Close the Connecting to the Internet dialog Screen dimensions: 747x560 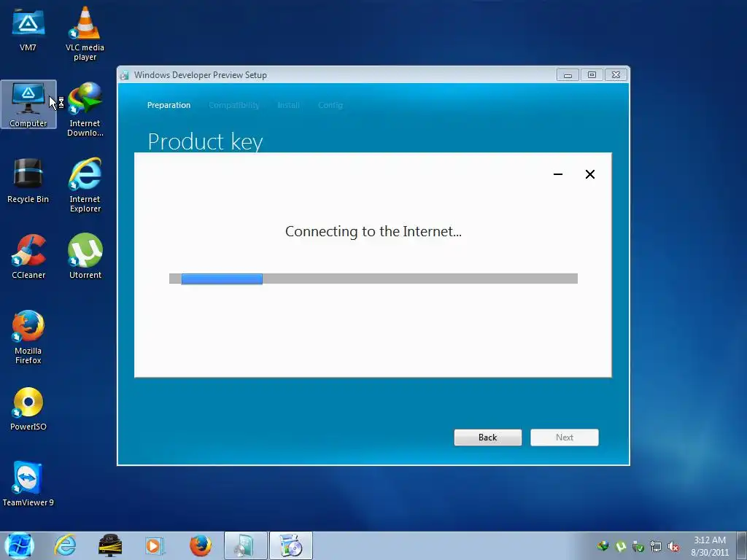tap(589, 174)
